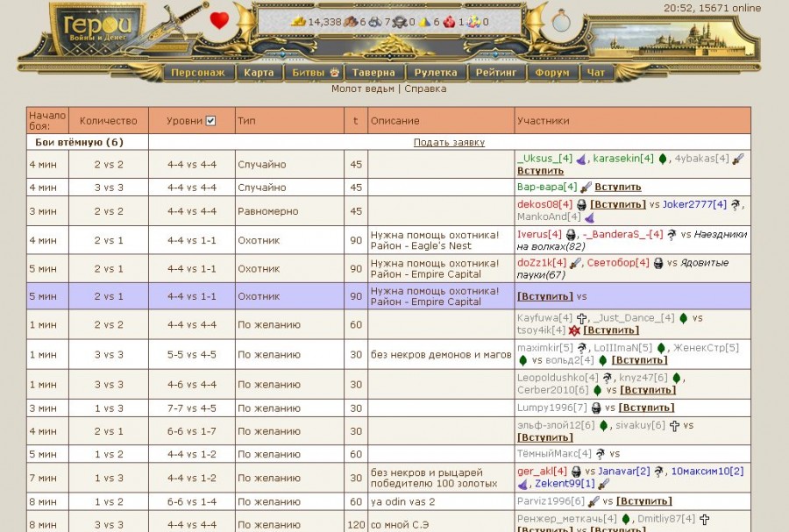Open the Персонаж menu
Image resolution: width=789 pixels, height=532 pixels.
[198, 73]
